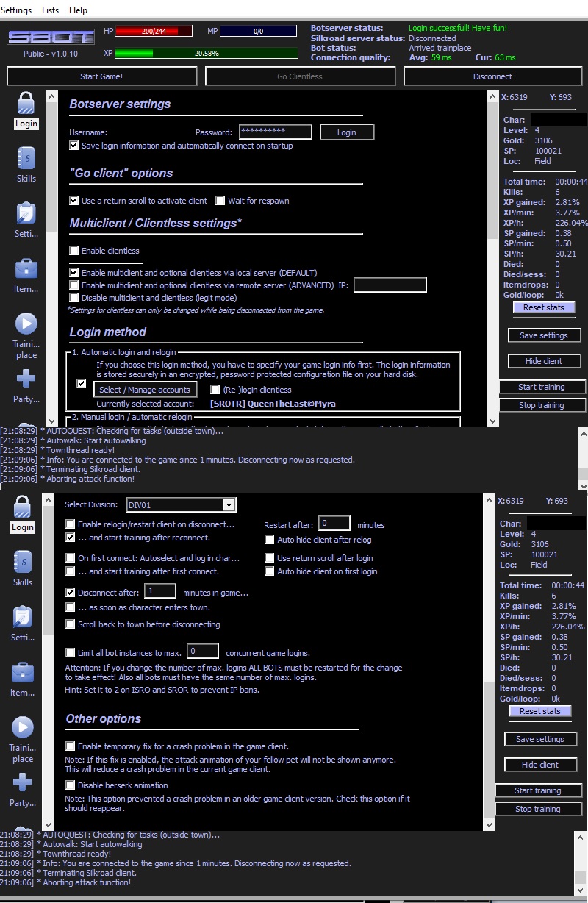Click Login lock icon beside Select Division
This screenshot has height=903, width=588.
23,507
